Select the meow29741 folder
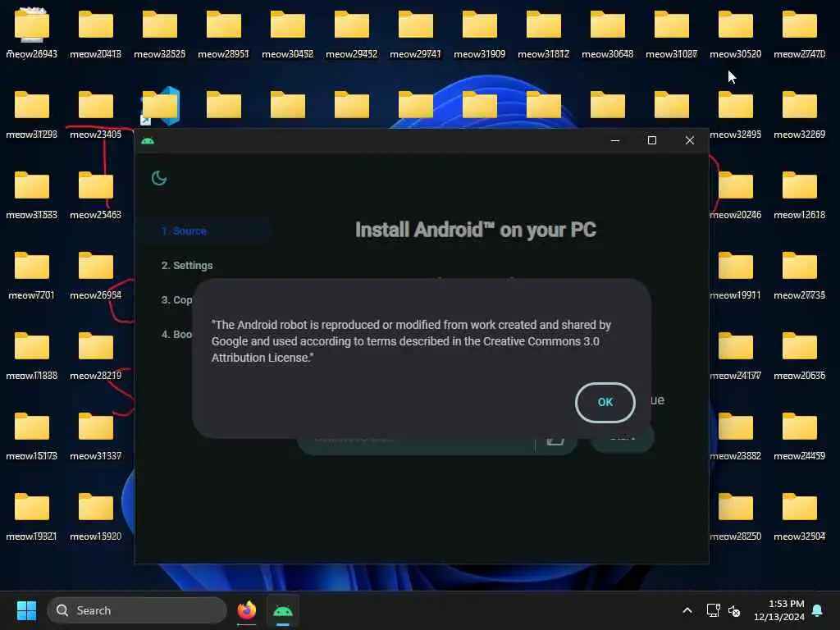Viewport: 840px width, 630px height. [x=415, y=34]
